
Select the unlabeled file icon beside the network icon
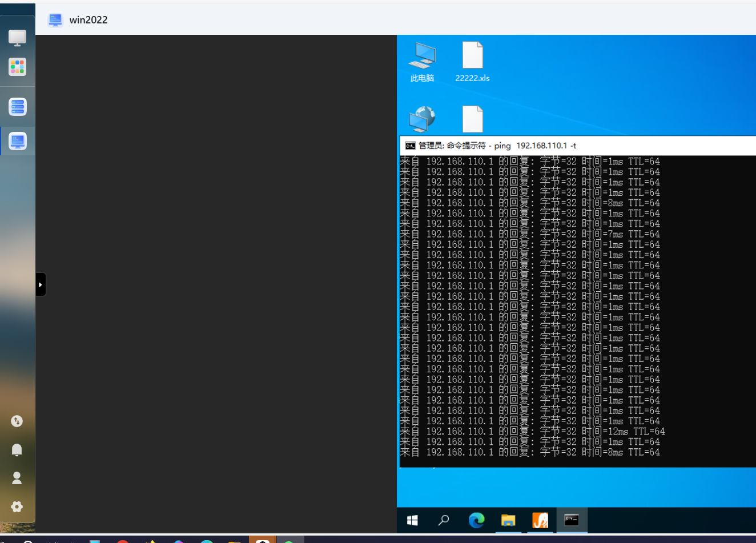pos(472,120)
